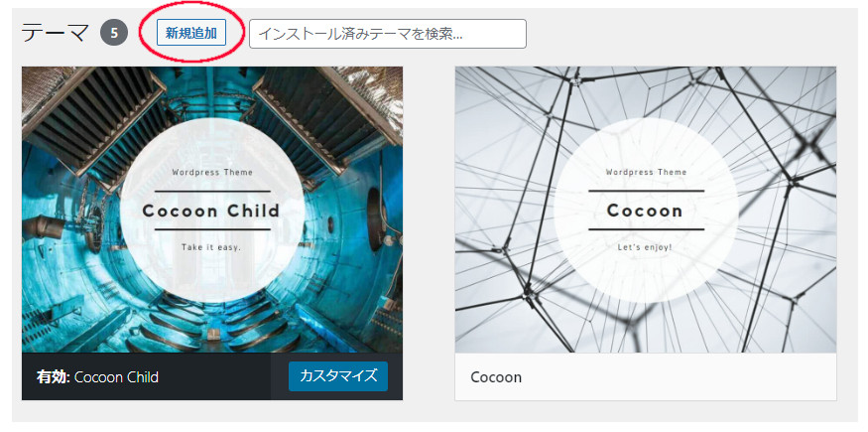Click the theme count badge showing 5
This screenshot has height=432, width=868.
(114, 33)
